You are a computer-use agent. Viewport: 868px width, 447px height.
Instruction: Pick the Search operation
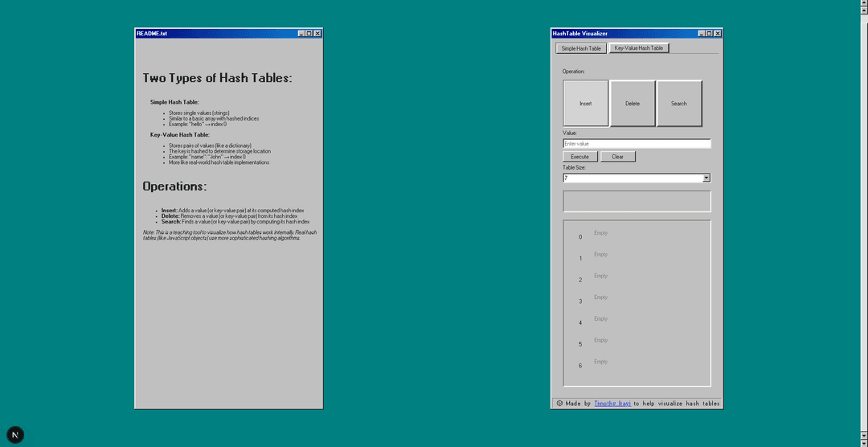pos(679,104)
